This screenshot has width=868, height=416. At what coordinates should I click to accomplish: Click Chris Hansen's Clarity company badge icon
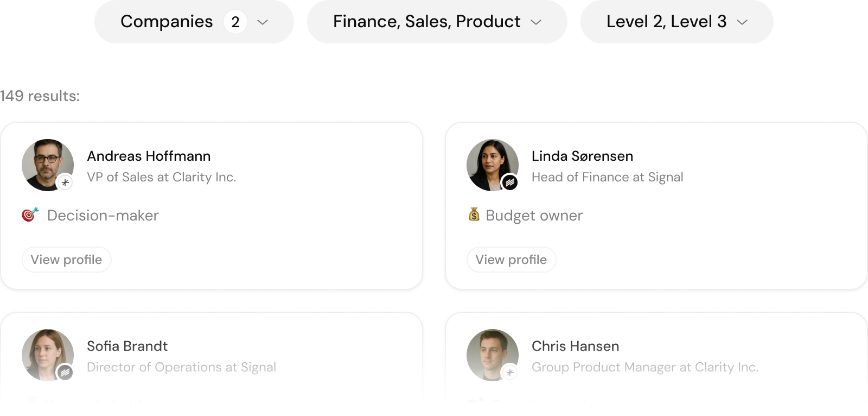click(510, 373)
